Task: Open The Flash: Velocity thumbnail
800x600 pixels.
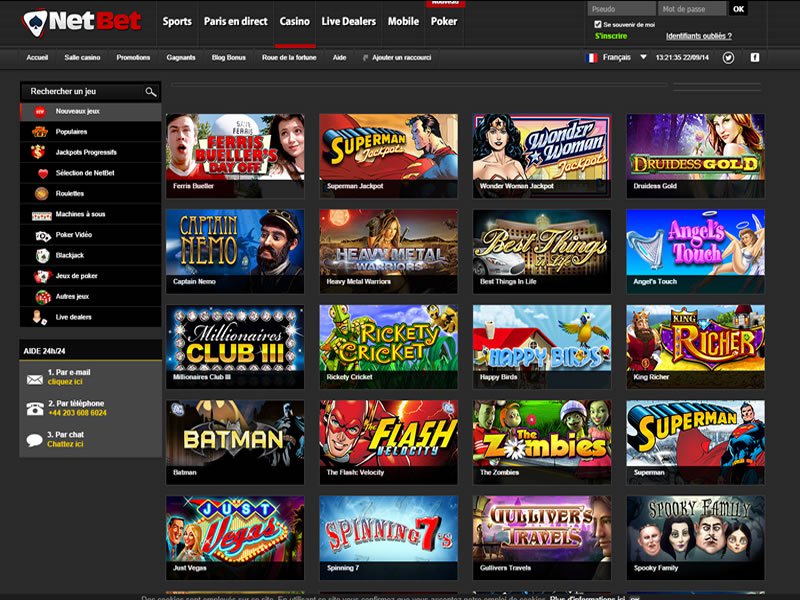Action: pos(388,442)
